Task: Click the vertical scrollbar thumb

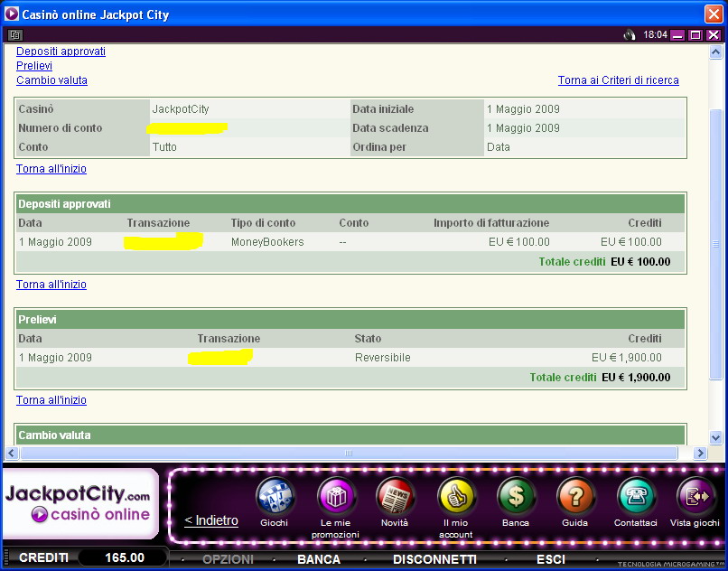Action: point(715,244)
